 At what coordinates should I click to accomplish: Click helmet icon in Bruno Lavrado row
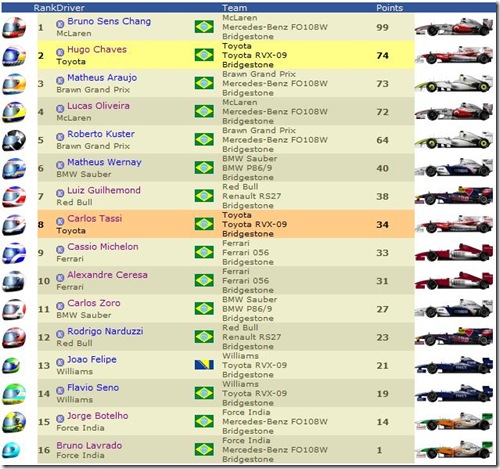(11, 450)
